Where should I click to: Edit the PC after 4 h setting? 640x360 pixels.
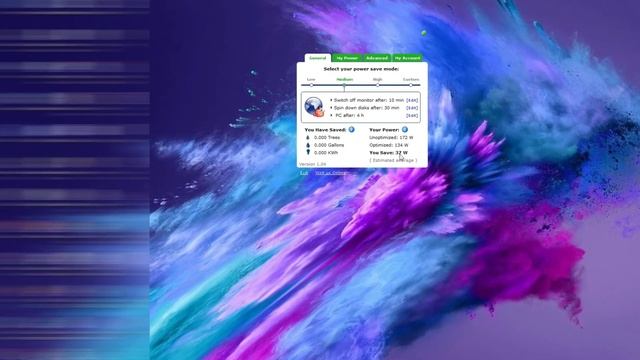pos(412,116)
